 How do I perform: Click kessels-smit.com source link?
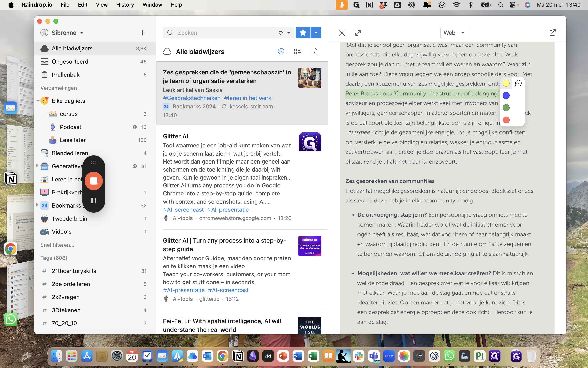(251, 107)
